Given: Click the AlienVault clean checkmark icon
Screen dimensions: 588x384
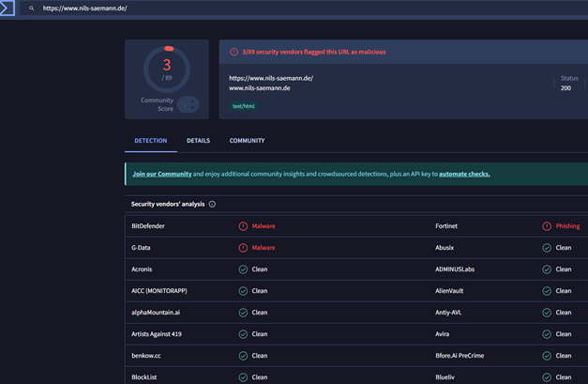Looking at the screenshot, I should point(547,291).
